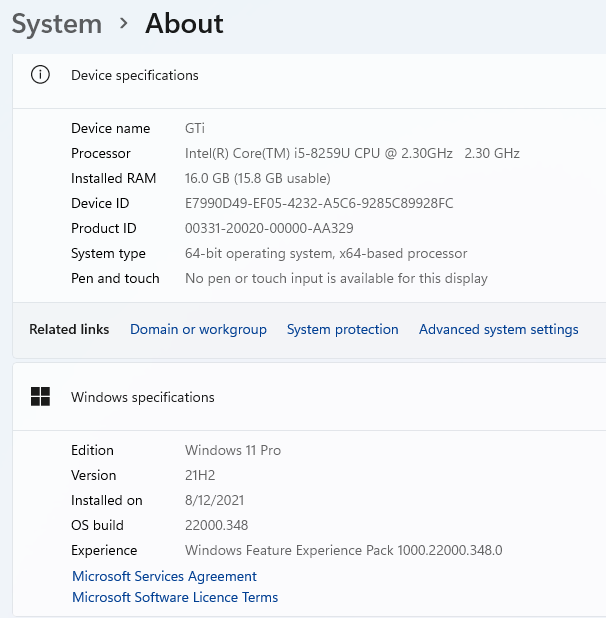Click the Processor label
The height and width of the screenshot is (618, 606).
[100, 153]
